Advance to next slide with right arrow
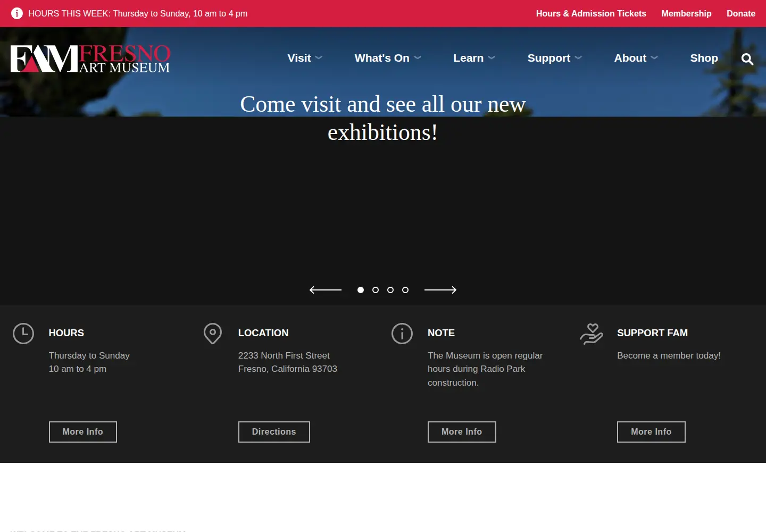 pos(440,290)
